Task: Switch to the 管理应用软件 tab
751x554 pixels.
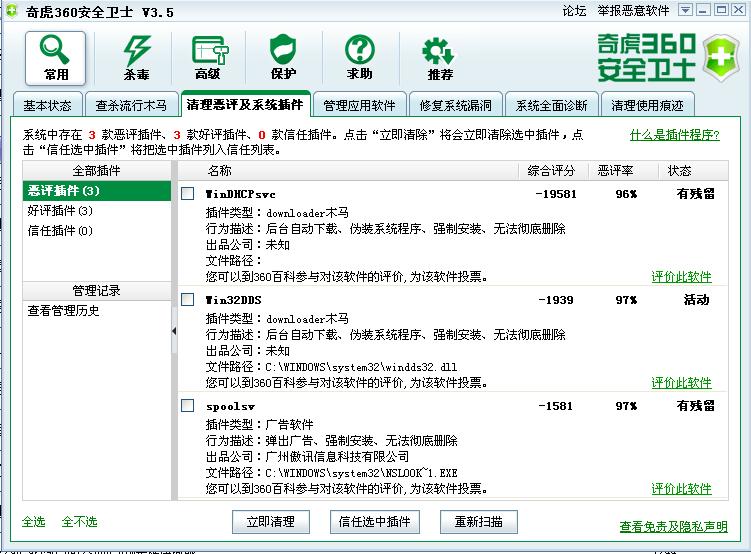Action: pos(360,105)
